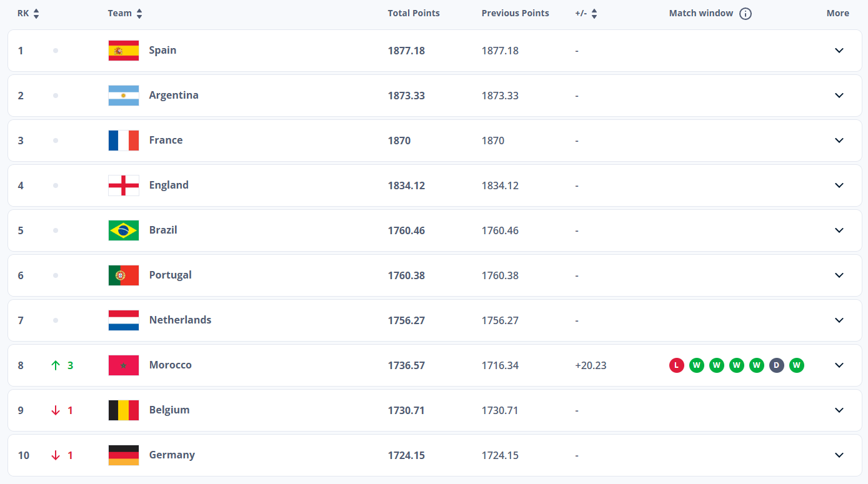Screen dimensions: 868x484
Task: Open the France team link
Action: (166, 141)
